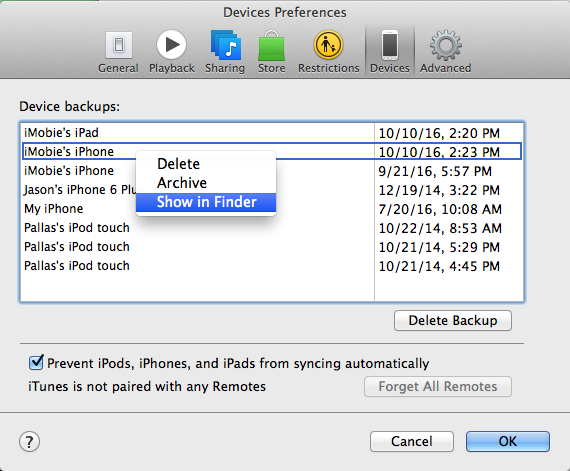Open Advanced gear preferences

pyautogui.click(x=446, y=52)
